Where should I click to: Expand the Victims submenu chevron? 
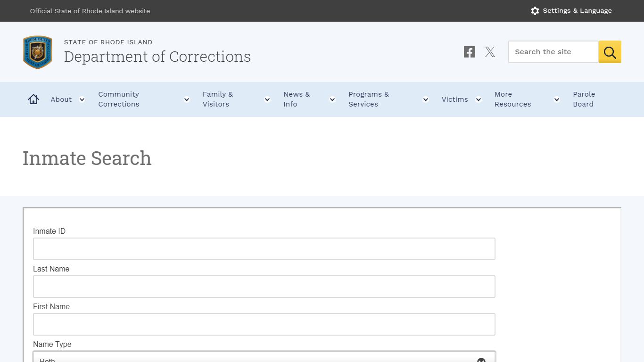(479, 99)
